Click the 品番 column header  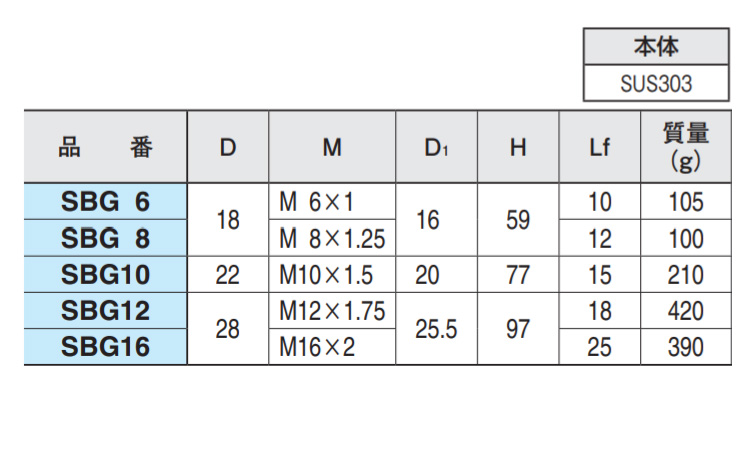(x=105, y=147)
